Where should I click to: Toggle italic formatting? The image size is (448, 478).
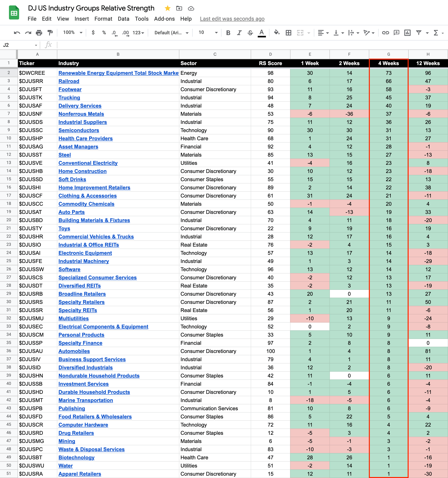coord(239,33)
